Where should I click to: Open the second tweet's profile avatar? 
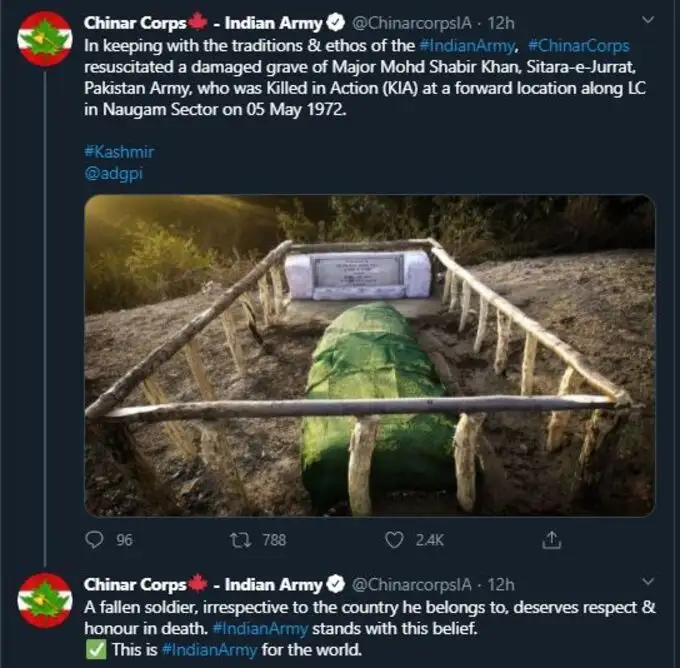pyautogui.click(x=46, y=600)
